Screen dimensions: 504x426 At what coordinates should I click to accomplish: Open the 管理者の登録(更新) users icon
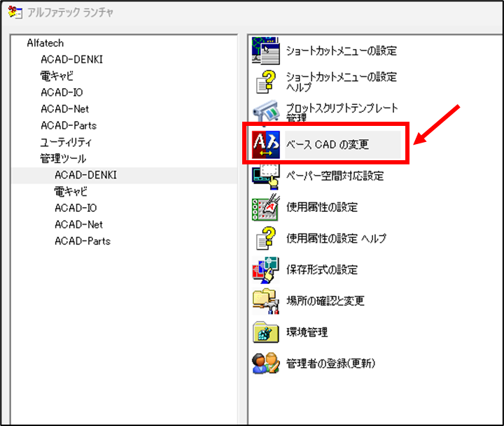[x=265, y=363]
